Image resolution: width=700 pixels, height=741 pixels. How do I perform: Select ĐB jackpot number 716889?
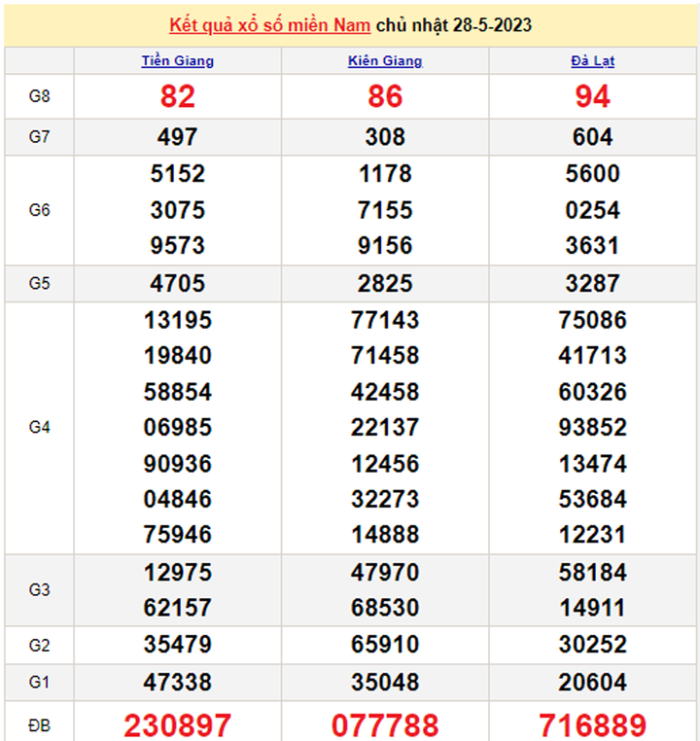coord(593,725)
